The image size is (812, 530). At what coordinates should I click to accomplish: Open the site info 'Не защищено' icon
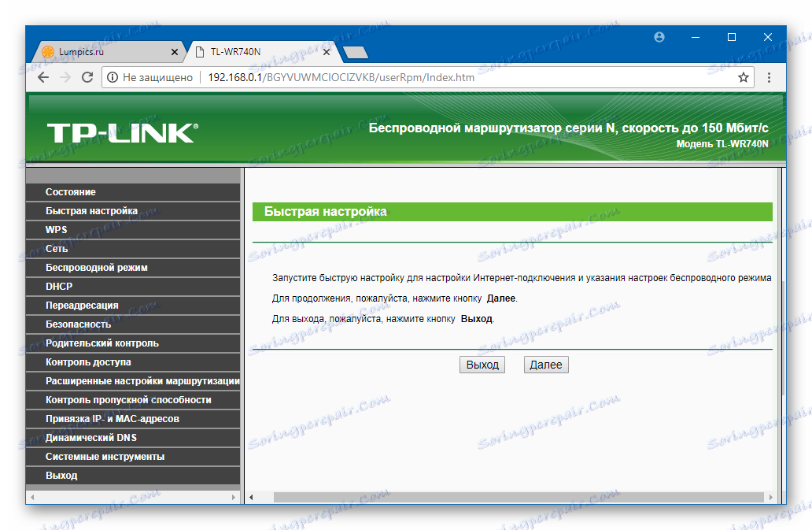pos(113,77)
